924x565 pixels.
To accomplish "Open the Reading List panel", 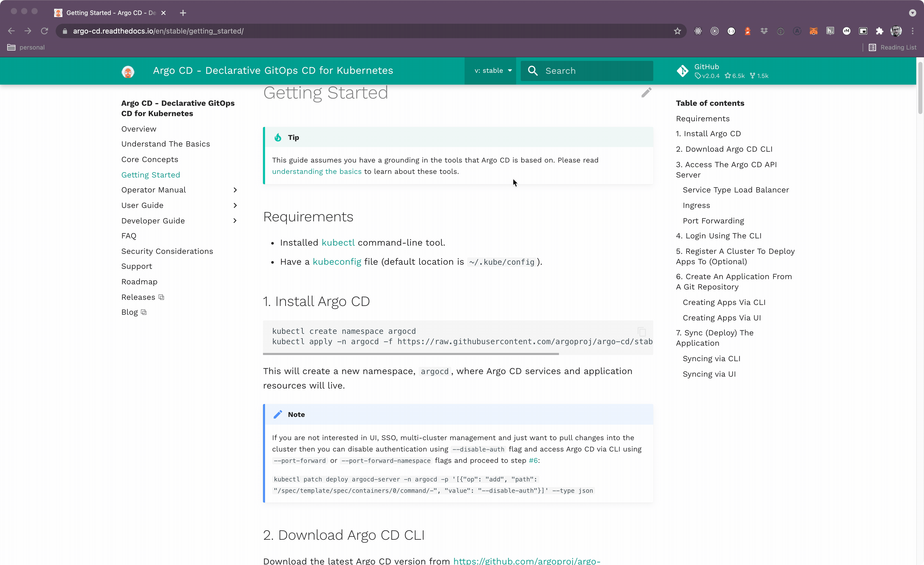I will coord(892,47).
